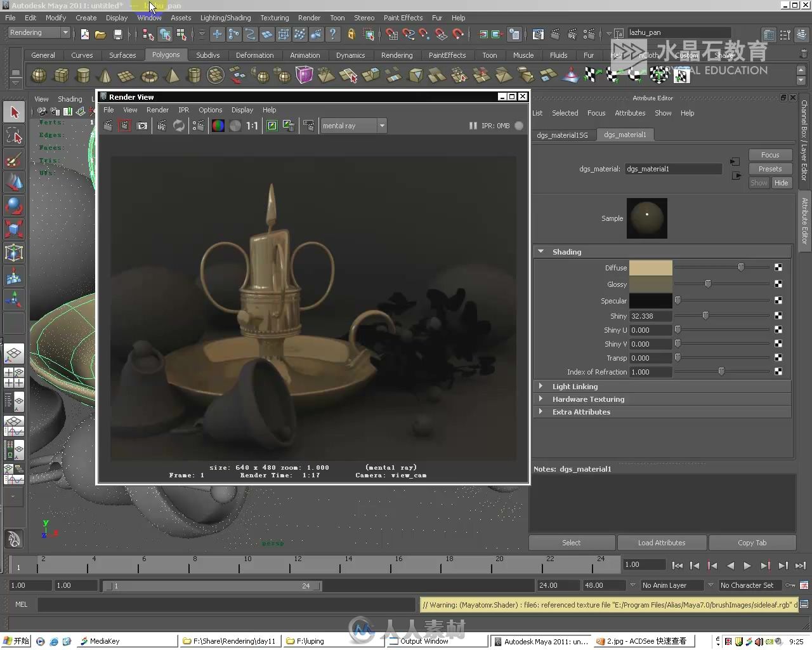
Task: Toggle Shiny U map checker button
Action: [x=778, y=330]
